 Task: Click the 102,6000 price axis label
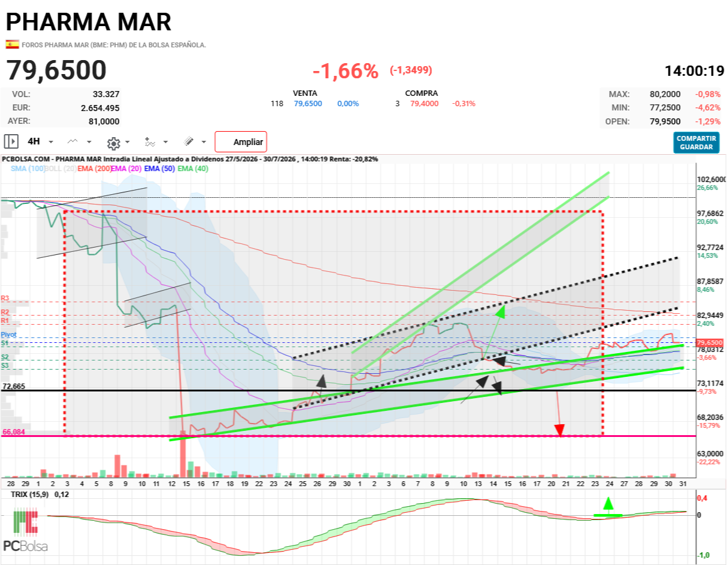click(712, 180)
